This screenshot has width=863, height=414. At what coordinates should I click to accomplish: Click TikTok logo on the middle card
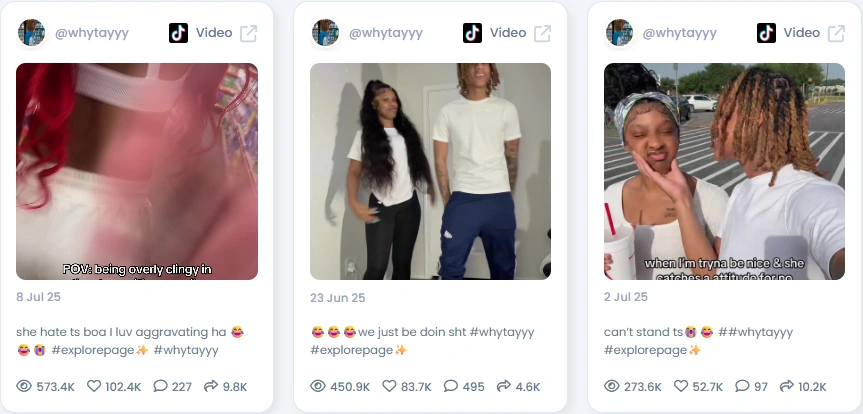[472, 33]
